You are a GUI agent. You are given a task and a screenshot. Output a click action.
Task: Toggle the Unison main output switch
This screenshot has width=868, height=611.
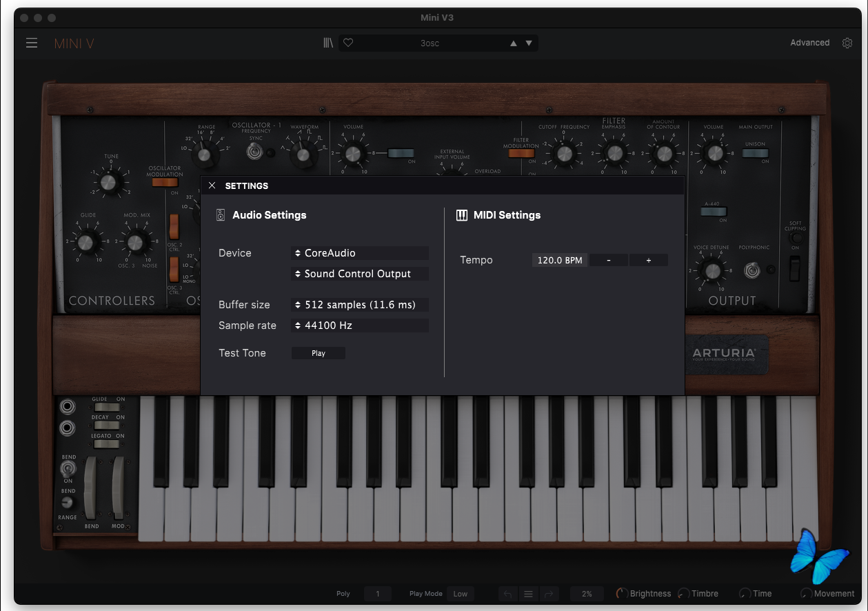click(x=755, y=153)
